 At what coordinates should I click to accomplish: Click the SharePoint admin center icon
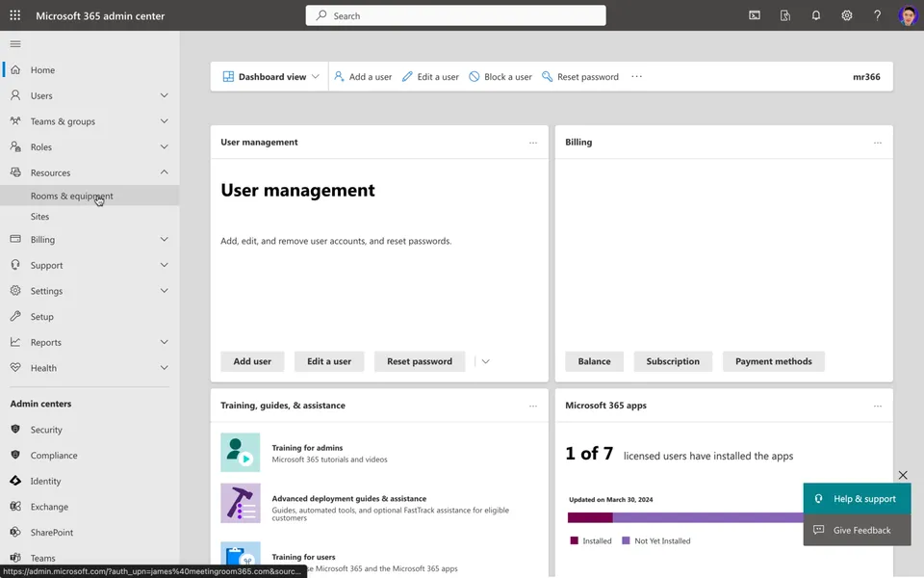(x=15, y=532)
